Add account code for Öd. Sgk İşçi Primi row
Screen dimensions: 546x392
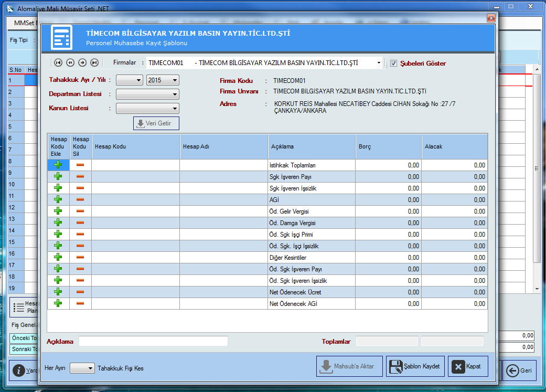coord(58,234)
